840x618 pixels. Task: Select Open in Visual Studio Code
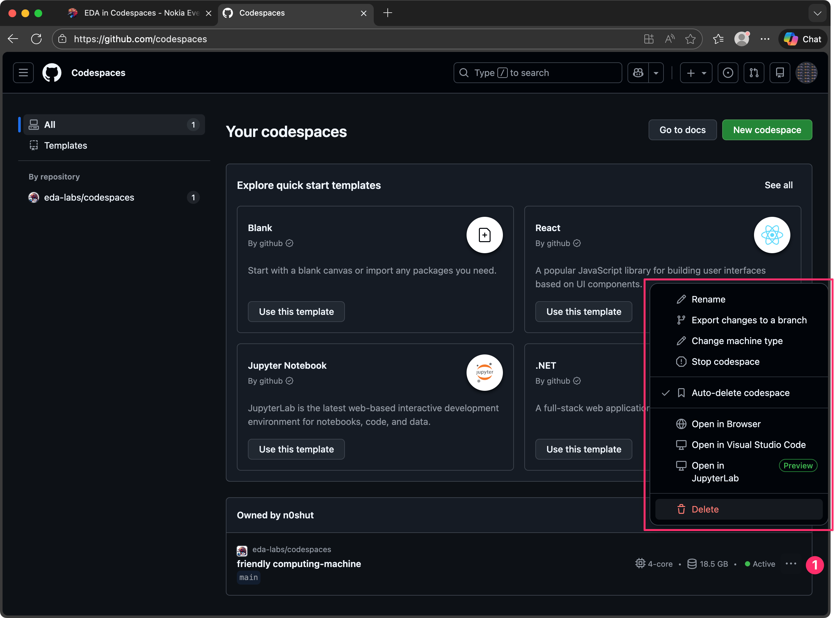coord(748,445)
